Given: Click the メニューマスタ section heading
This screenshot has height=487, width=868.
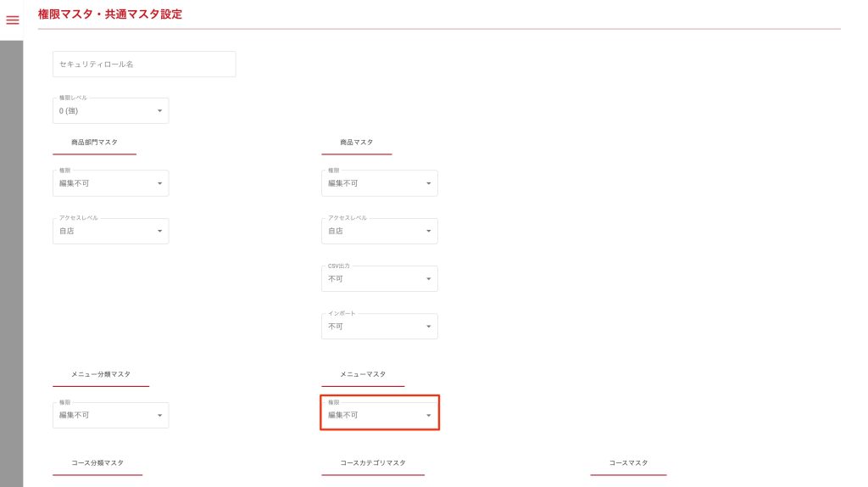Looking at the screenshot, I should [x=362, y=374].
